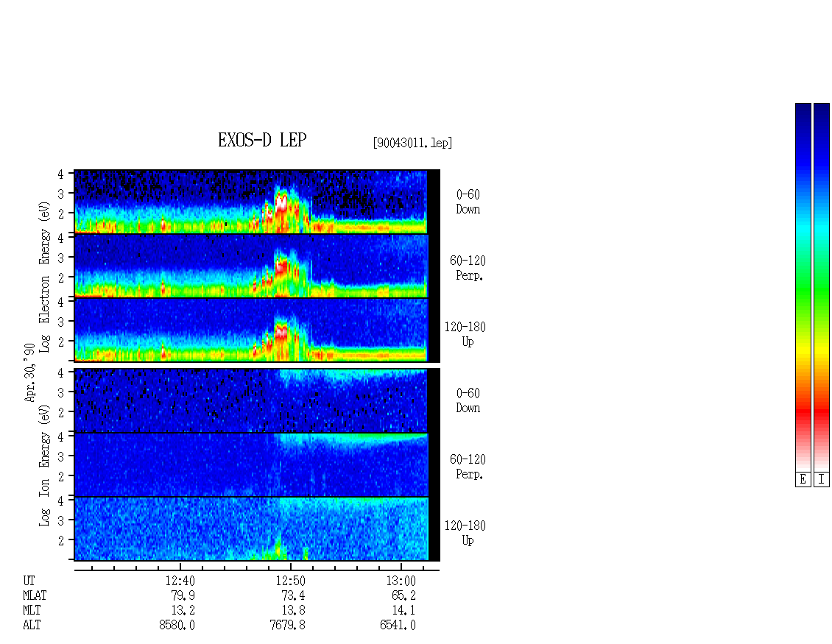Click the 12:40 tick mark on the time axis
Viewport: 832px width, 644px height.
[x=180, y=567]
